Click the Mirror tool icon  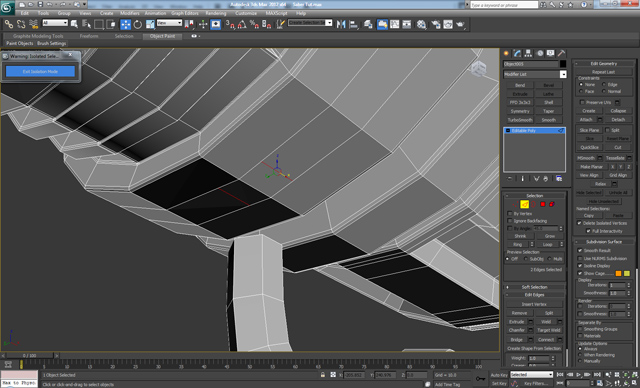click(x=341, y=24)
